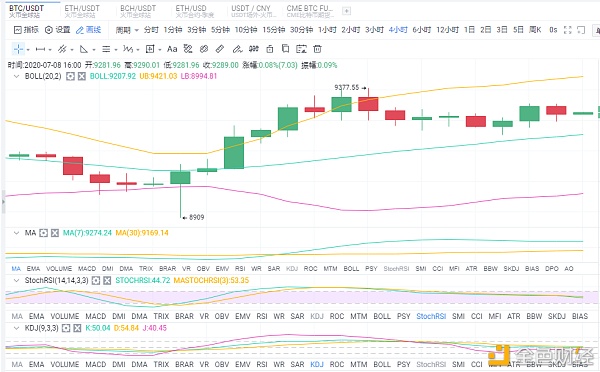Pick the horizontal line measure tool
The height and width of the screenshot is (372, 600).
[40, 49]
